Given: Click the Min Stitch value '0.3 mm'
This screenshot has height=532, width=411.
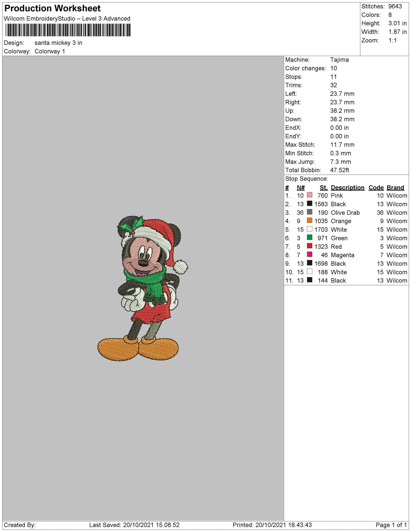Looking at the screenshot, I should pos(341,153).
